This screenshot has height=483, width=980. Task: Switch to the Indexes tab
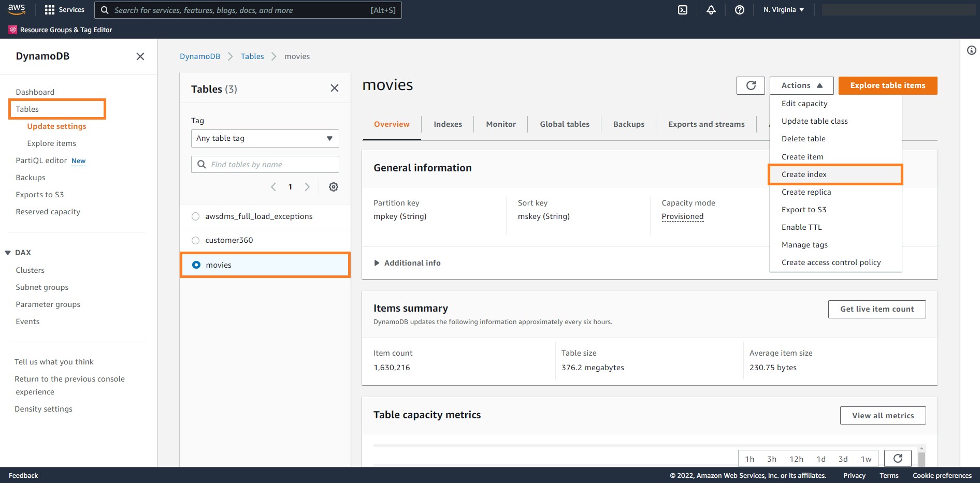(x=448, y=124)
